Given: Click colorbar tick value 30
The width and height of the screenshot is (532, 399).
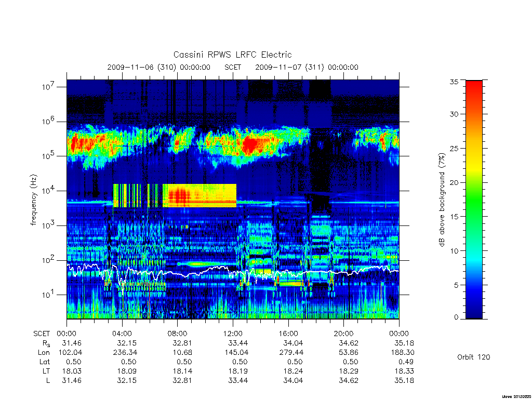Looking at the screenshot, I should (454, 114).
